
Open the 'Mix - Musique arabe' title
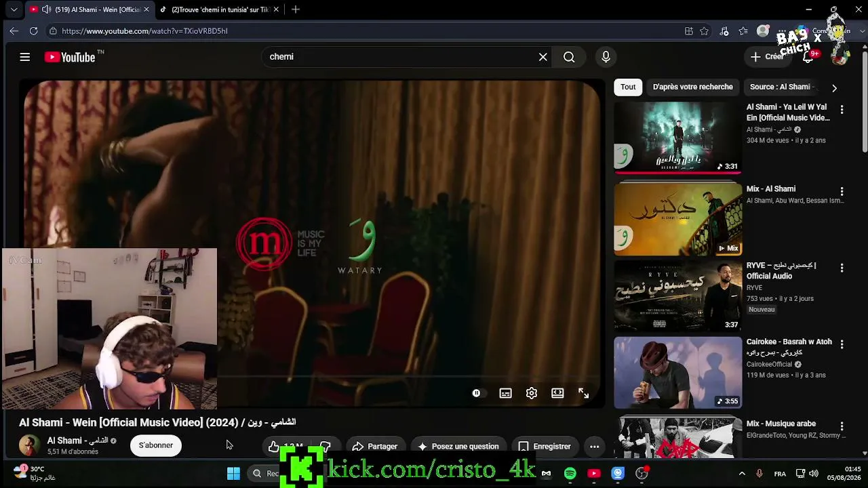pyautogui.click(x=781, y=424)
